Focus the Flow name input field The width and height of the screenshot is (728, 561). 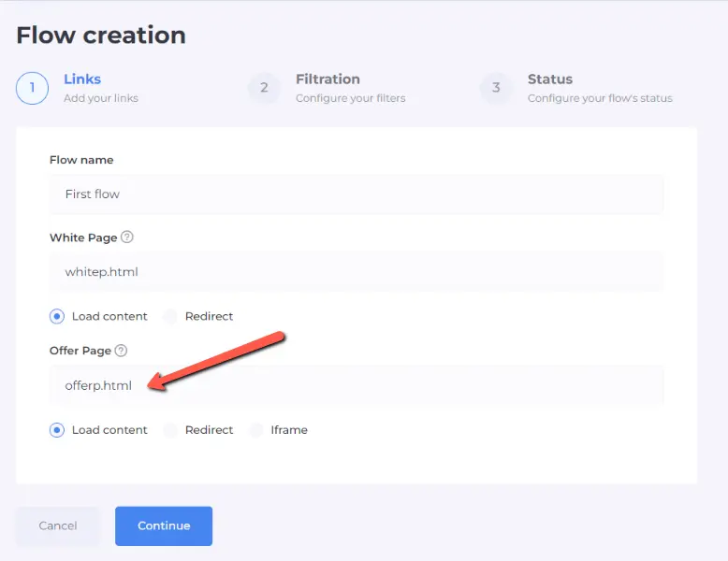[357, 194]
